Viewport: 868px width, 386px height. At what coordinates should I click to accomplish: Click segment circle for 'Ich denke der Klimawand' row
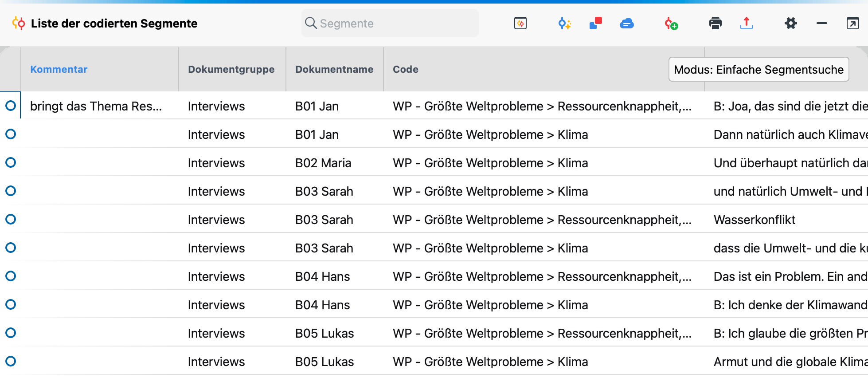[x=11, y=304]
